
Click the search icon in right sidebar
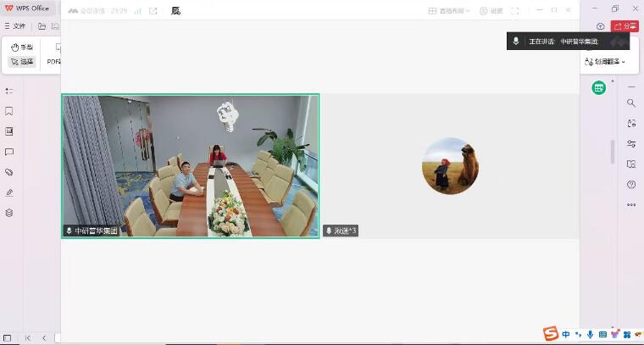631,103
